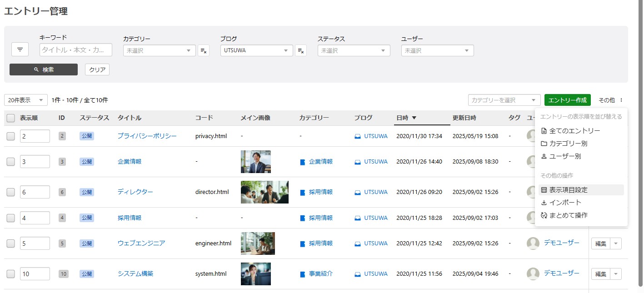
Task: Choose インポート in the その他 menu
Action: [x=565, y=203]
